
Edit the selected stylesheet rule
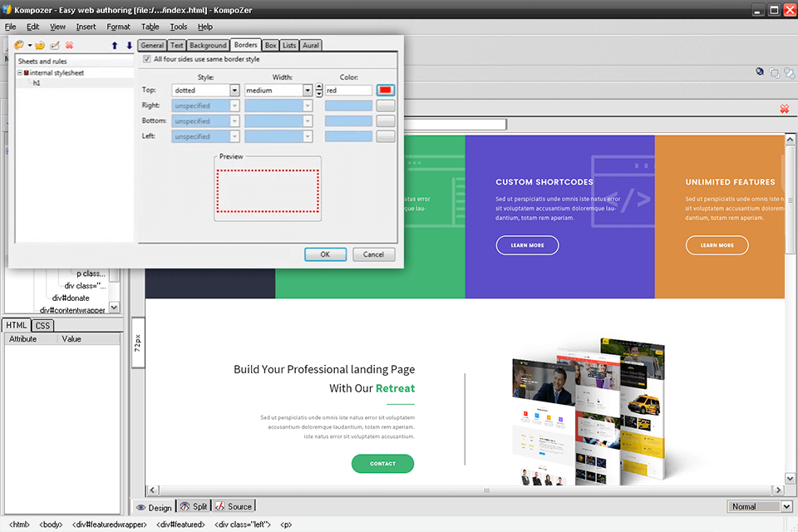point(54,47)
